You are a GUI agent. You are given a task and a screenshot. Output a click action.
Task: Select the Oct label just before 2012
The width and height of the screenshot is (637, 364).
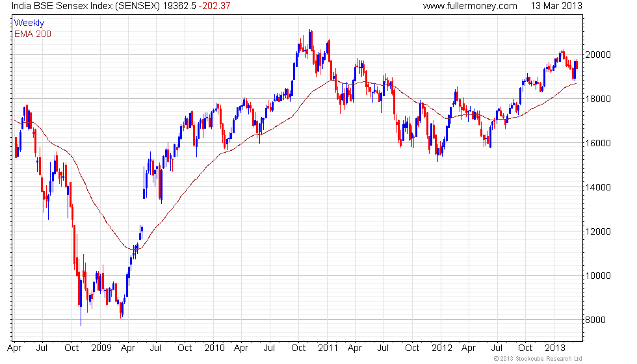tap(412, 348)
